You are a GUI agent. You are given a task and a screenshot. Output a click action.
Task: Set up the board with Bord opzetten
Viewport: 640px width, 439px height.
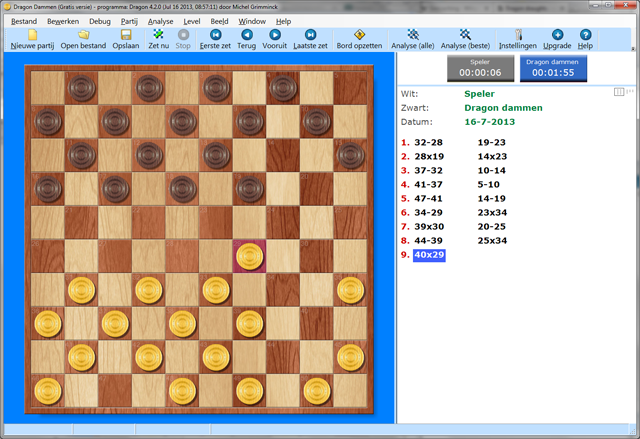point(359,40)
